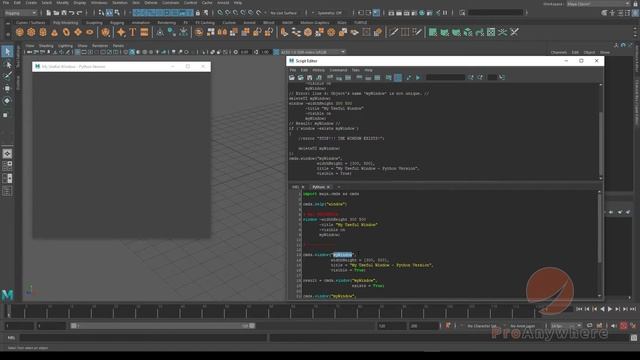
Task: Toggle the loop playback icon
Action: [x=590, y=326]
